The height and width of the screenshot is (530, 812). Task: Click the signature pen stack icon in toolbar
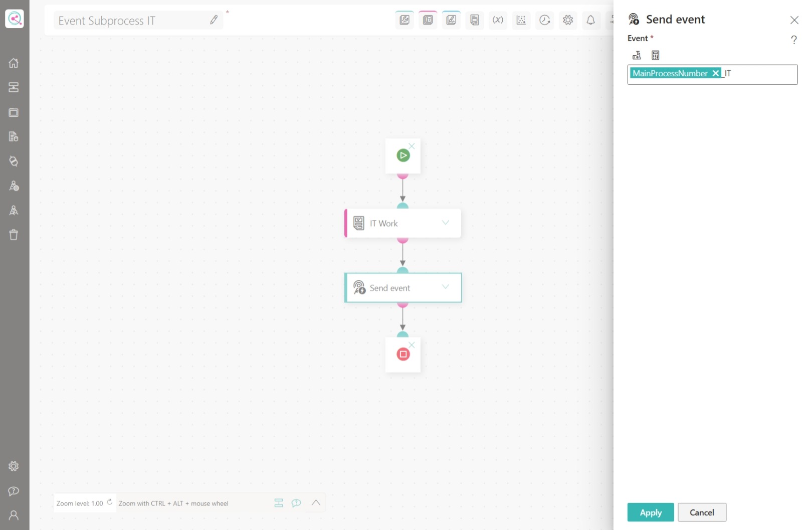451,20
